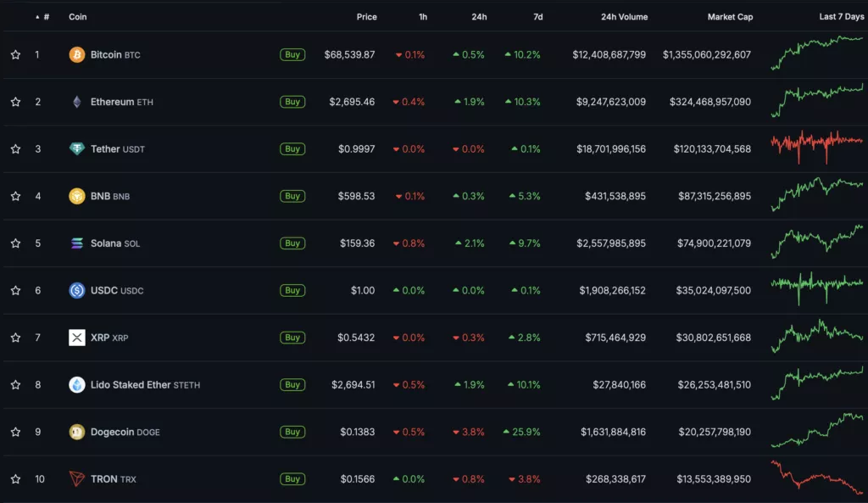Click Bitcoin's price $68,539.87
The image size is (868, 503).
pos(349,55)
